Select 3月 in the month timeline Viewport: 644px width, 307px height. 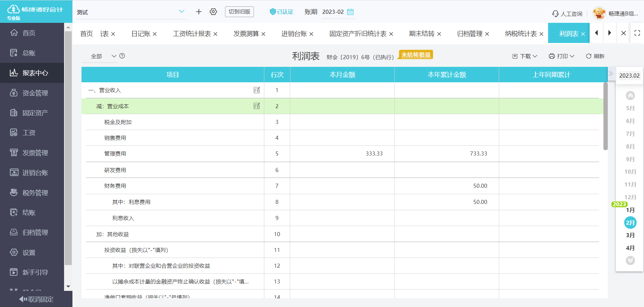click(630, 235)
